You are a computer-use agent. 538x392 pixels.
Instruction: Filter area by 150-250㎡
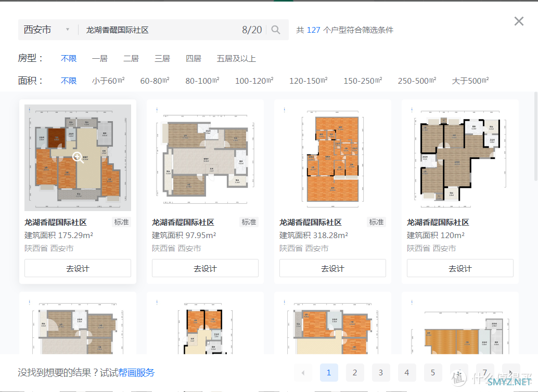tap(363, 81)
